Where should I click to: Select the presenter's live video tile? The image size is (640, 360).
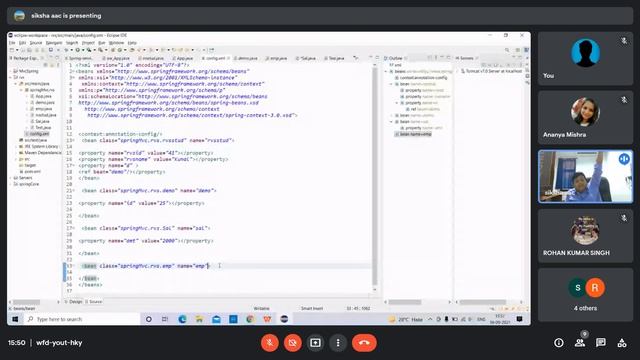pos(585,176)
